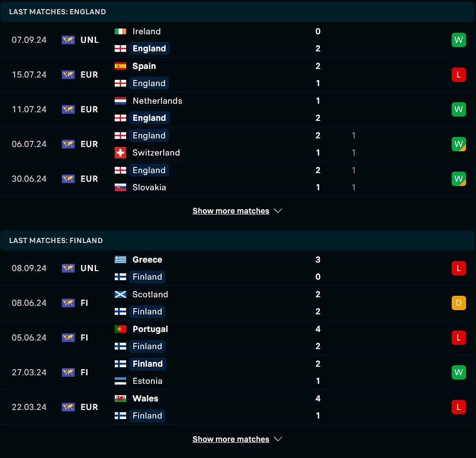
Task: Click the Greece flag icon
Action: pyautogui.click(x=120, y=260)
